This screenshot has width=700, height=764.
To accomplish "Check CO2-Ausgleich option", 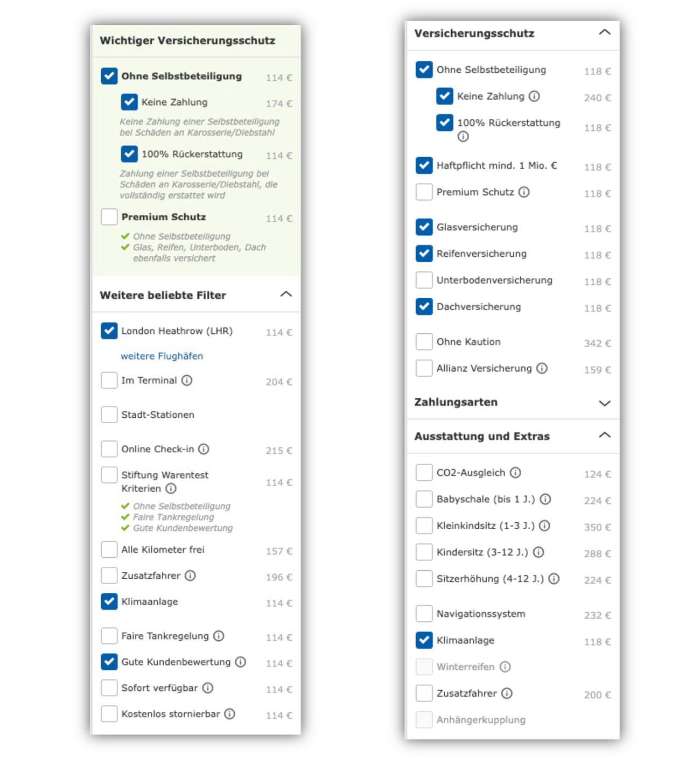I will 424,473.
